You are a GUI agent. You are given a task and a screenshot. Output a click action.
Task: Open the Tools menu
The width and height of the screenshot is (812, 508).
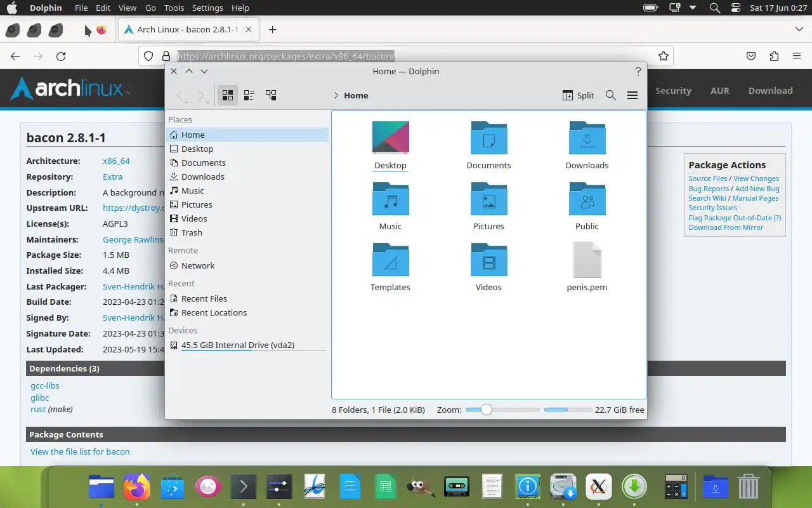pyautogui.click(x=174, y=8)
